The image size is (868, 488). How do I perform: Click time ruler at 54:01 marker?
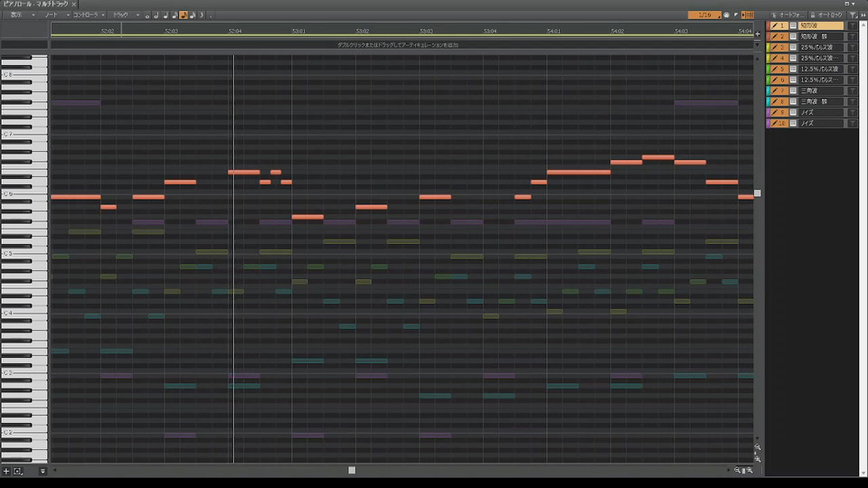pos(553,31)
